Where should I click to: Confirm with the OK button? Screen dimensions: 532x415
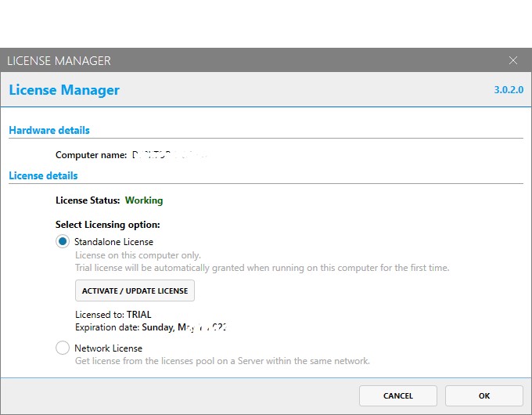(484, 395)
